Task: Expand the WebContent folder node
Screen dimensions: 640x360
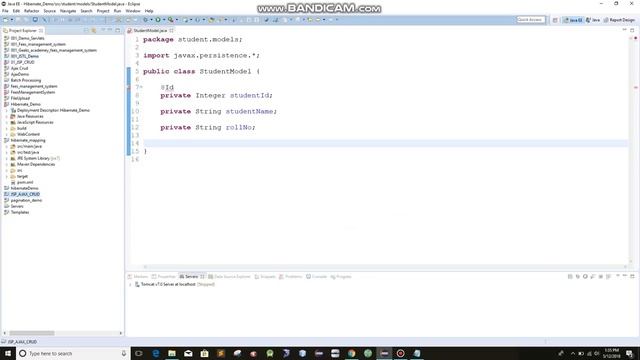Action: pos(7,134)
